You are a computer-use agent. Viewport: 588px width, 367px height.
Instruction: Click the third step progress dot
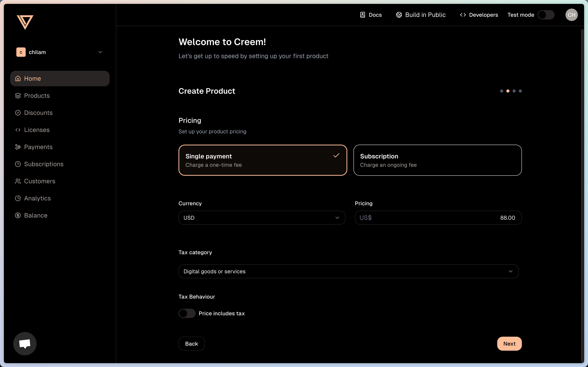[x=514, y=91]
